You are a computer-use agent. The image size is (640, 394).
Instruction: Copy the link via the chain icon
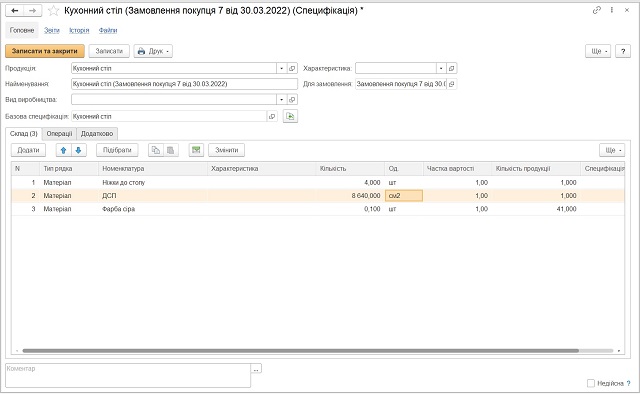tap(596, 10)
